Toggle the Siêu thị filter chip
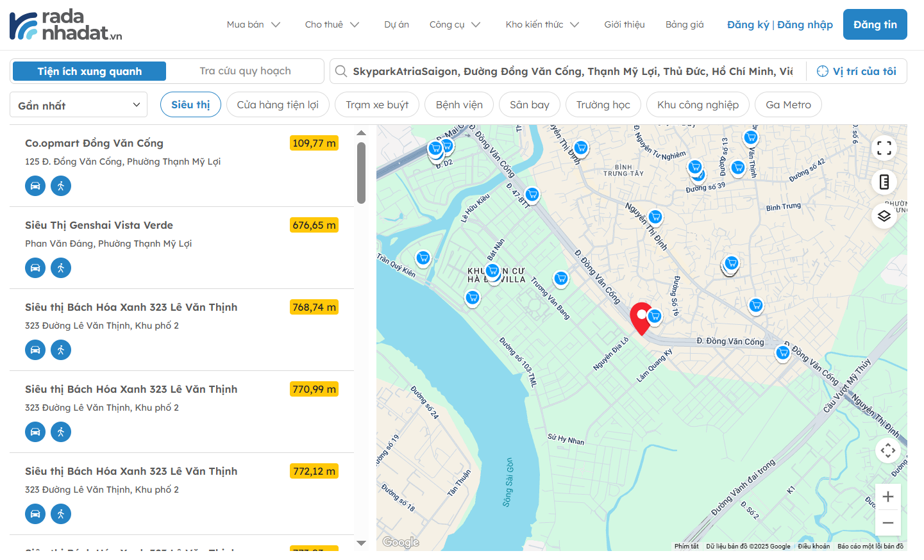 pyautogui.click(x=190, y=104)
